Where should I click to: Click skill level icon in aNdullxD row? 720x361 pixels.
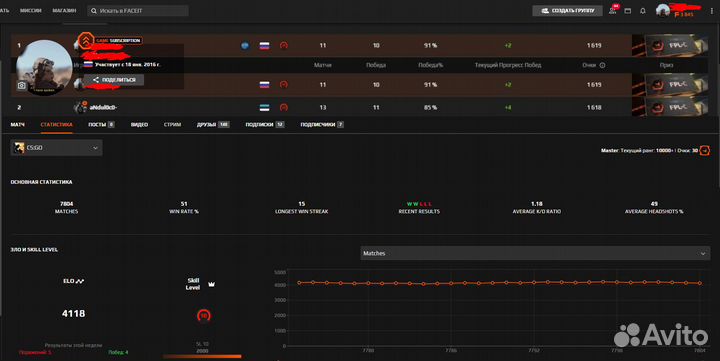tap(284, 107)
